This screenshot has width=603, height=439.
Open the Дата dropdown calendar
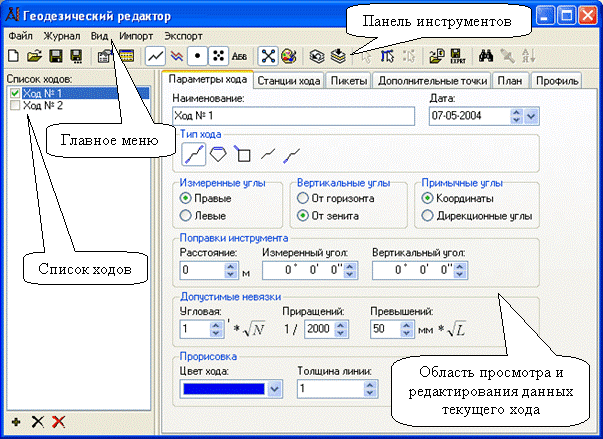coord(532,117)
